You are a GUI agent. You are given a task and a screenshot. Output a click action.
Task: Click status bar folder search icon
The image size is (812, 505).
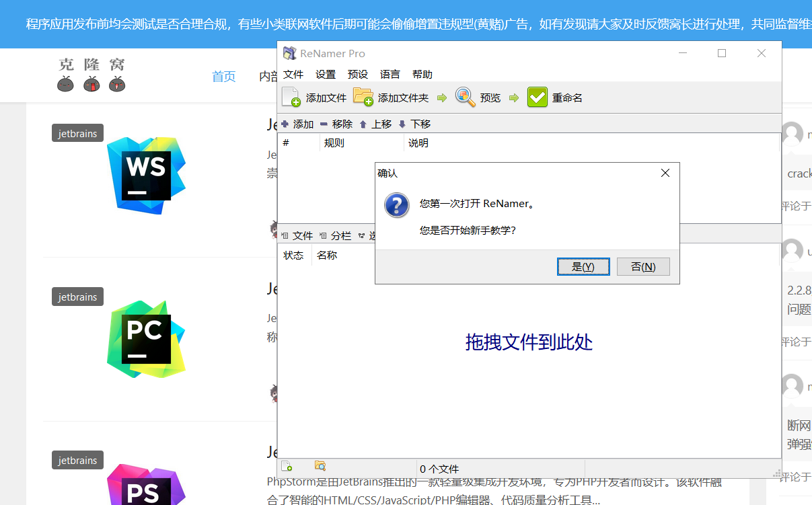click(x=320, y=465)
